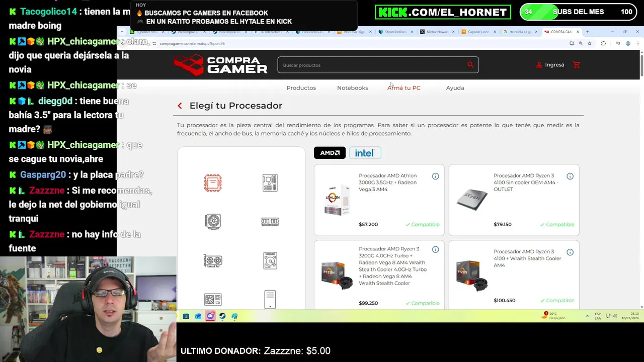Show info for Ryzen 3 3200G processor
The image size is (644, 362).
(x=435, y=249)
